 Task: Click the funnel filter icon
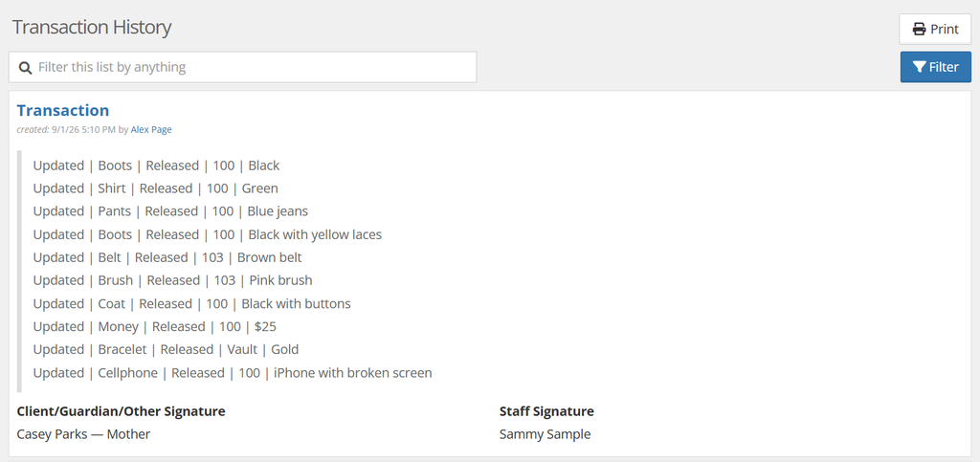(x=919, y=67)
